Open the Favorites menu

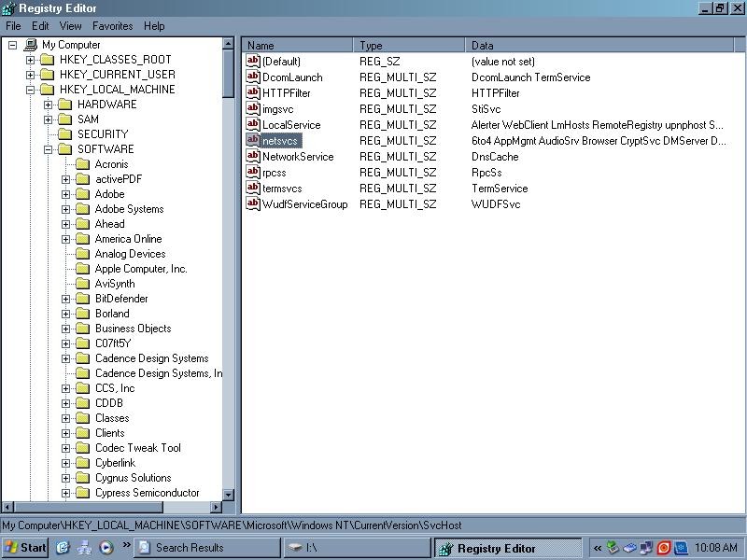(112, 26)
